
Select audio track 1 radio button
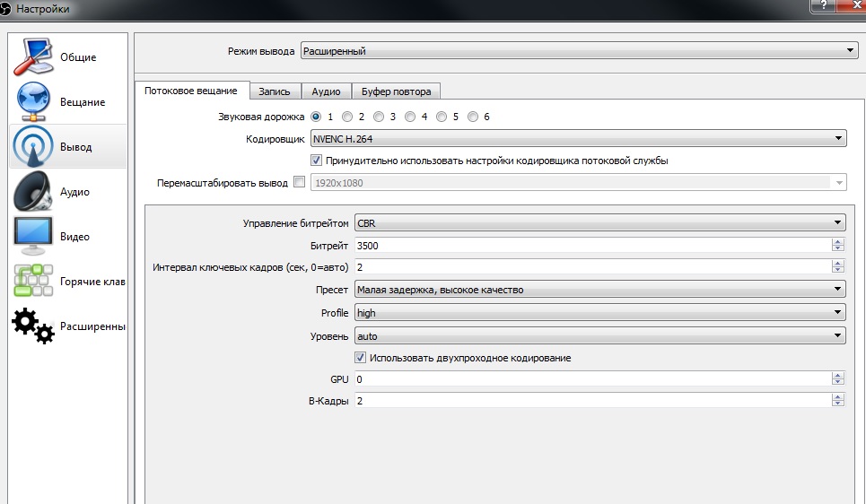316,117
